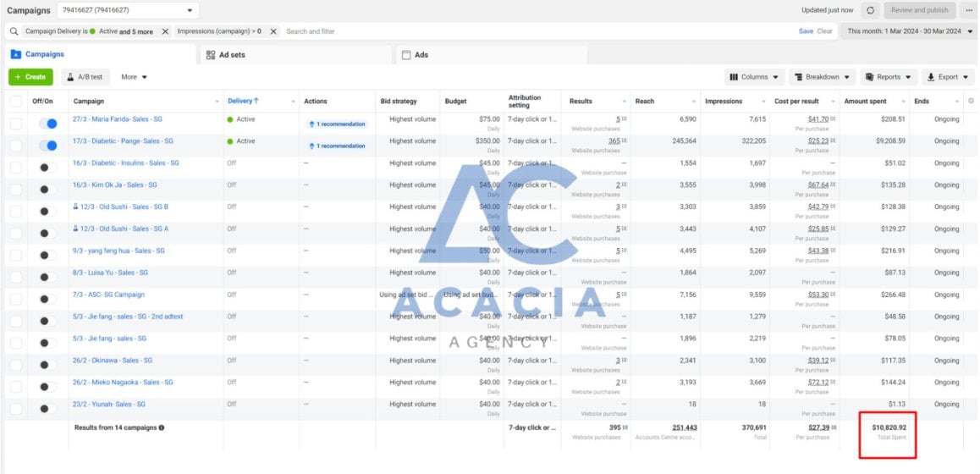
Task: Switch to the Ad sets tab
Action: [295, 55]
